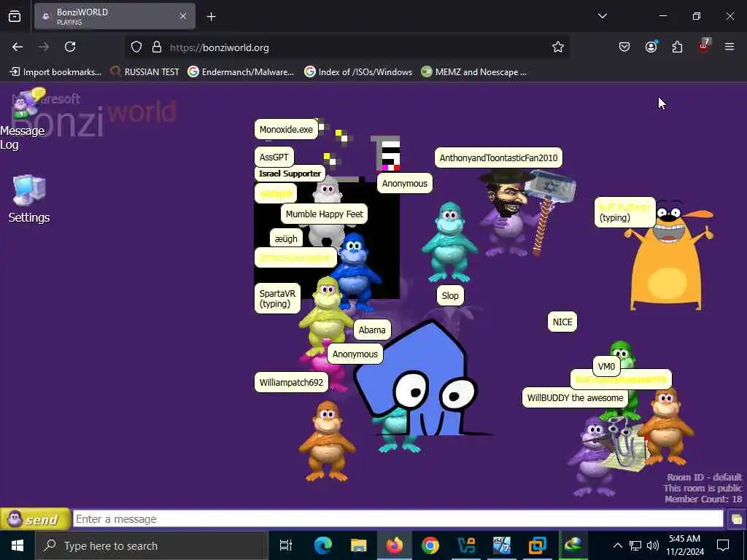Launch Microsoft Edge from taskbar
Image resolution: width=747 pixels, height=560 pixels.
322,545
